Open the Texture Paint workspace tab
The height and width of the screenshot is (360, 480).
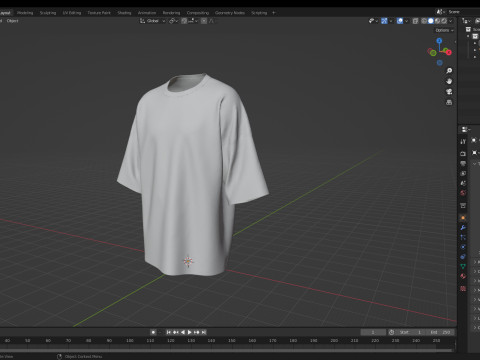[x=99, y=13]
